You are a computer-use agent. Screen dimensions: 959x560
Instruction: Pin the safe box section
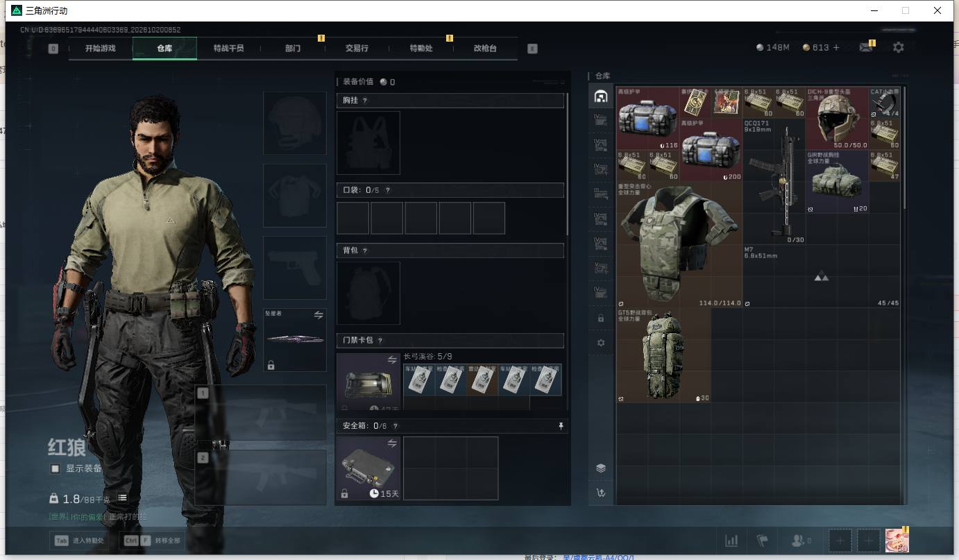tap(561, 426)
